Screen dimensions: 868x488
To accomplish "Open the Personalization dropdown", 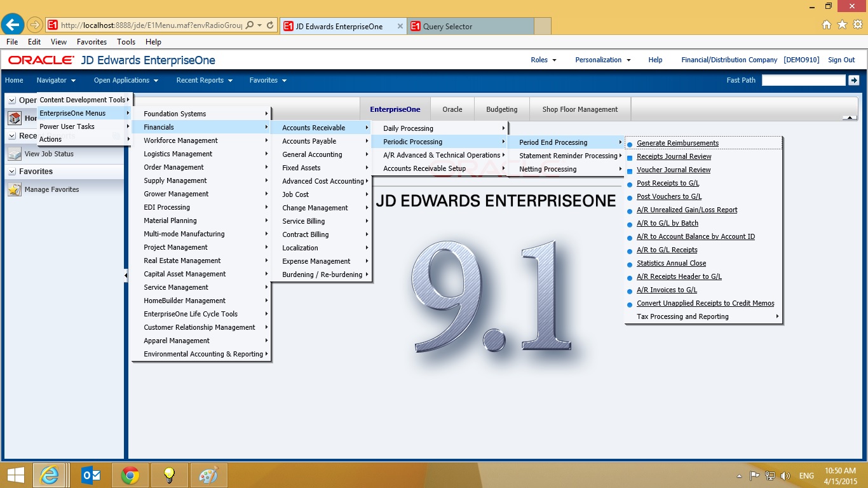I will click(x=603, y=60).
